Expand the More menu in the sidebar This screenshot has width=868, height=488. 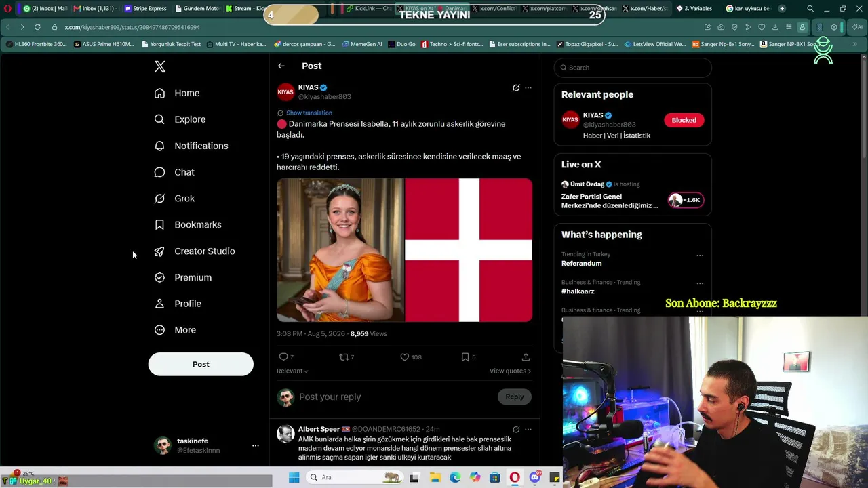point(175,330)
